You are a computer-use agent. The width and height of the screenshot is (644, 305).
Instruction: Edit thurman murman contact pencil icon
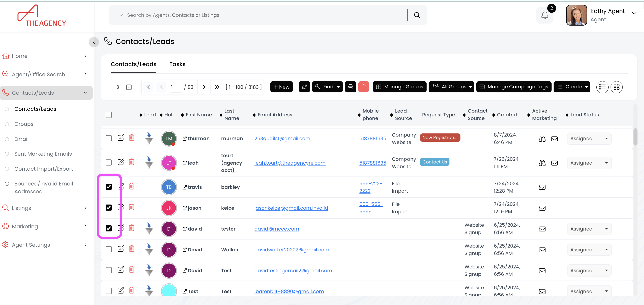[121, 138]
